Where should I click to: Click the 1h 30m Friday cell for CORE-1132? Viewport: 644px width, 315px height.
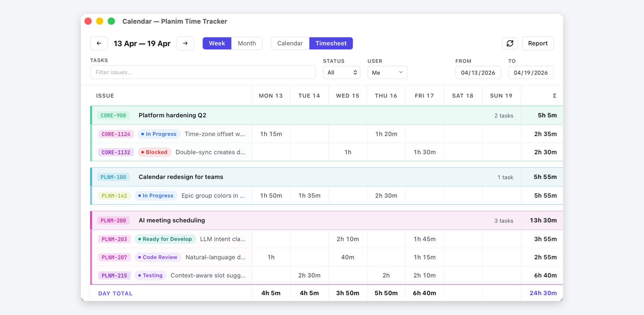click(425, 152)
